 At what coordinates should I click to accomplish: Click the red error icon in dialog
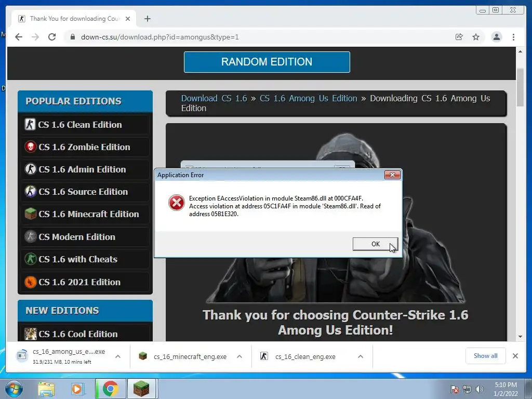coord(177,203)
